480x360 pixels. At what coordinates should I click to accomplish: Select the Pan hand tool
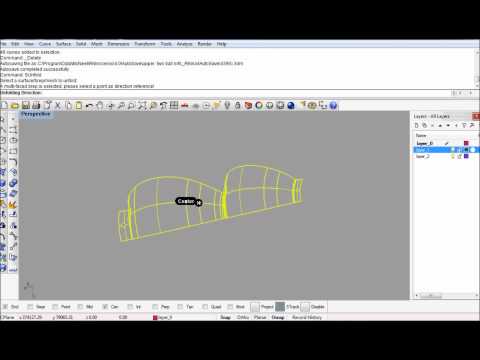[100, 106]
